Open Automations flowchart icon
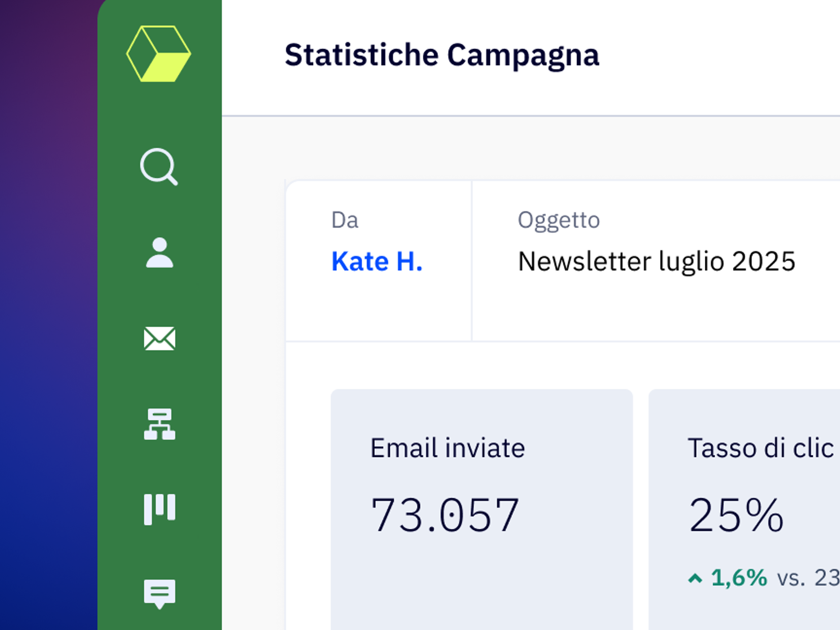 (159, 424)
